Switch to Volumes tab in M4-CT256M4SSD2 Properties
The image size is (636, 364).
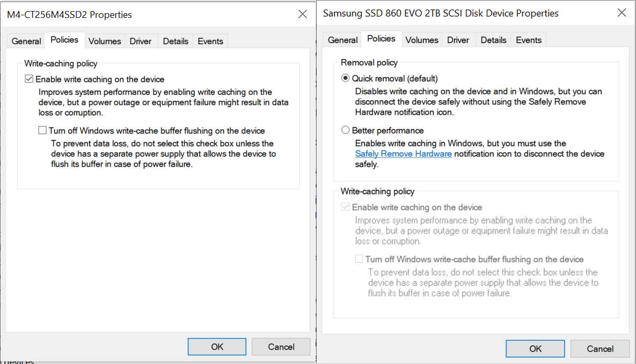pyautogui.click(x=105, y=41)
